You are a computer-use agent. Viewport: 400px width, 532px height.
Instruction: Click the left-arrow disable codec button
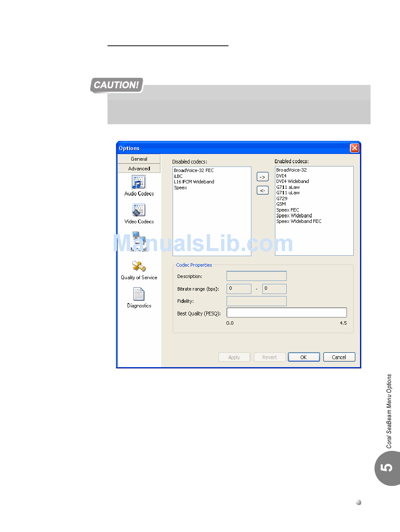263,191
